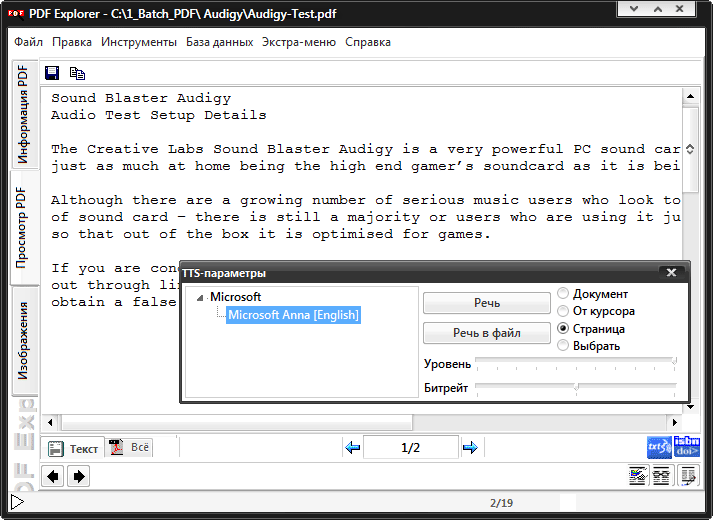Select Microsoft Anna [English] voice
Image resolution: width=713 pixels, height=520 pixels.
pos(293,315)
